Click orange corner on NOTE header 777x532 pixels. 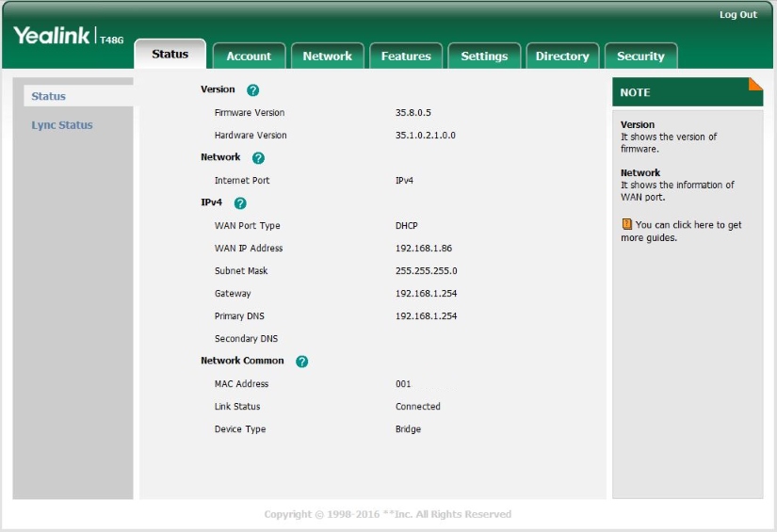pyautogui.click(x=755, y=84)
